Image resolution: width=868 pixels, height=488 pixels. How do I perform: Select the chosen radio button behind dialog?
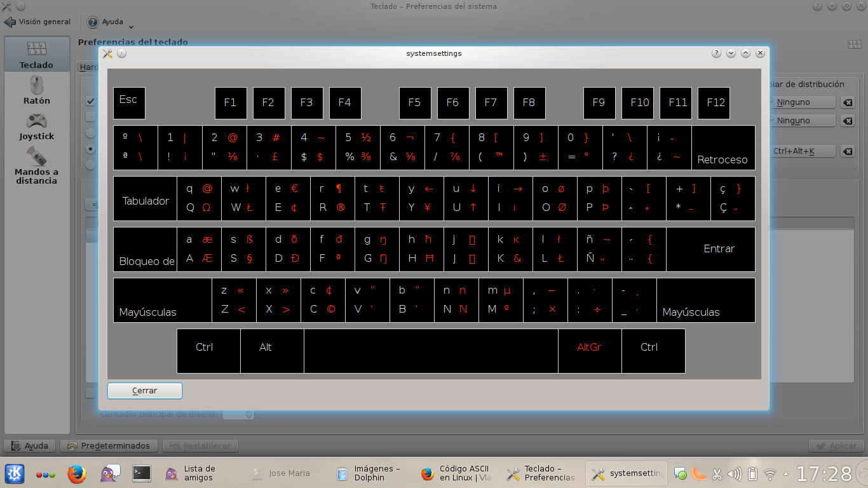pos(90,149)
